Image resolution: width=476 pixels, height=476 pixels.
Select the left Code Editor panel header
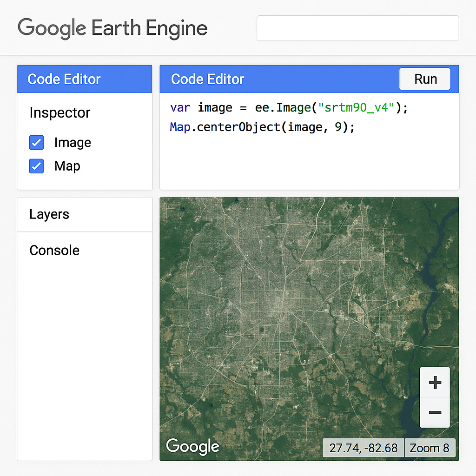(64, 79)
